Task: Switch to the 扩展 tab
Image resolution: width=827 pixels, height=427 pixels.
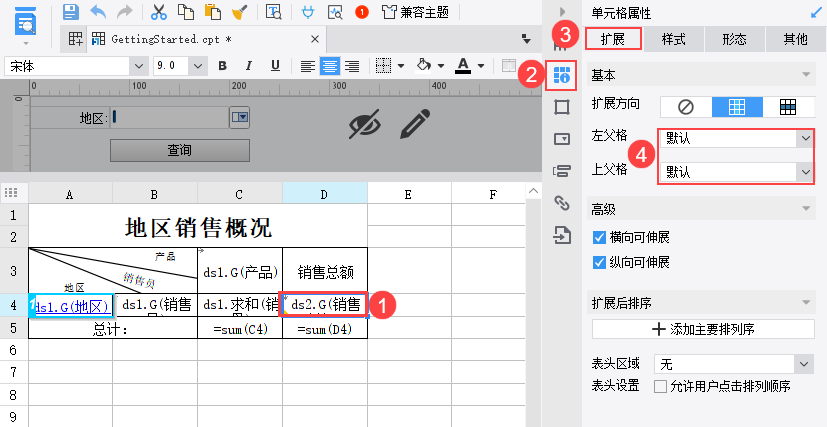Action: pyautogui.click(x=613, y=39)
